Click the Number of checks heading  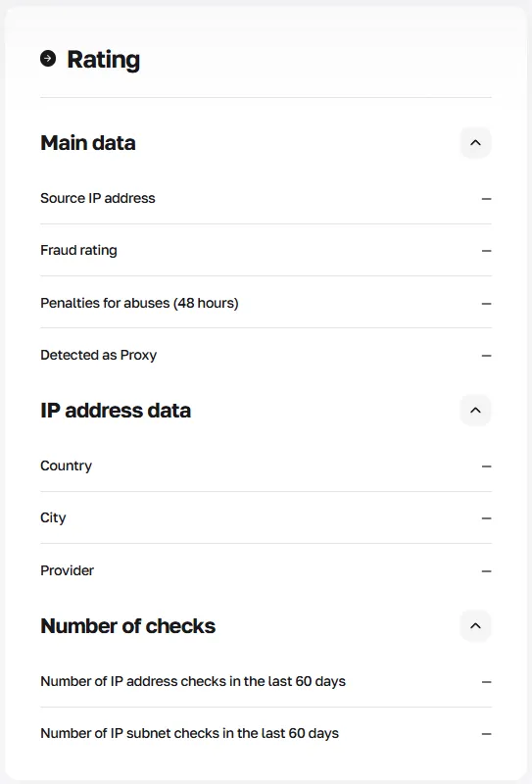[128, 626]
